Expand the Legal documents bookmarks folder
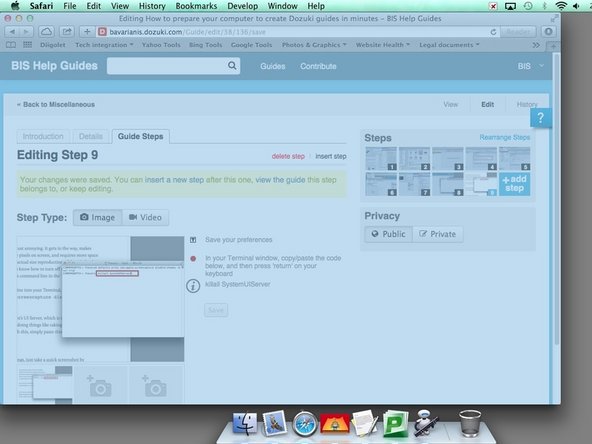 pyautogui.click(x=449, y=45)
